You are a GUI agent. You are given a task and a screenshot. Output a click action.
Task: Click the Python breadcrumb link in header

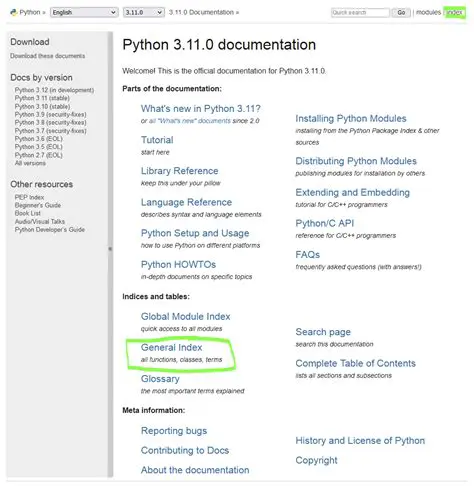tap(30, 12)
